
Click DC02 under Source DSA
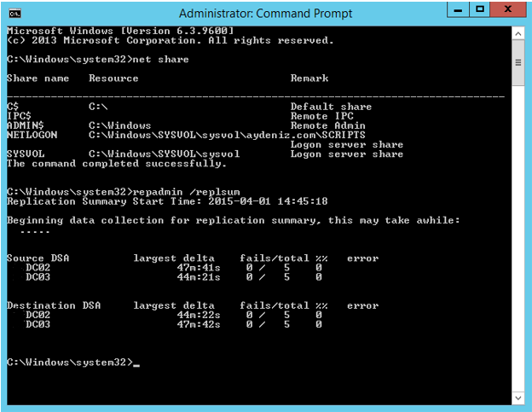tap(38, 268)
